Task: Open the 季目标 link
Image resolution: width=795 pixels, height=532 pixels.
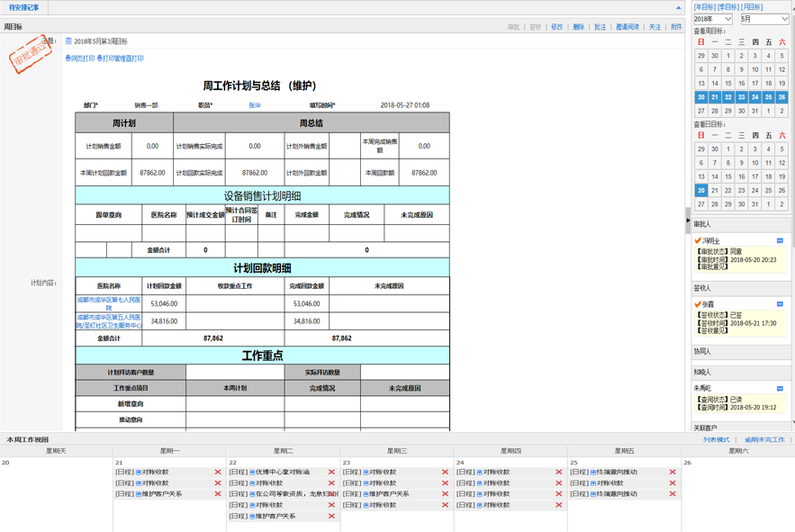Action: [x=728, y=7]
